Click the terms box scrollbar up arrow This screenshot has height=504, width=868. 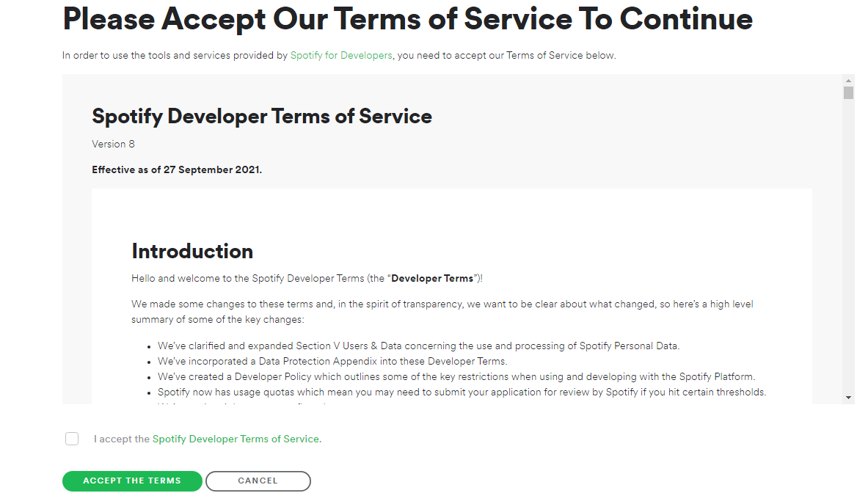coord(848,80)
